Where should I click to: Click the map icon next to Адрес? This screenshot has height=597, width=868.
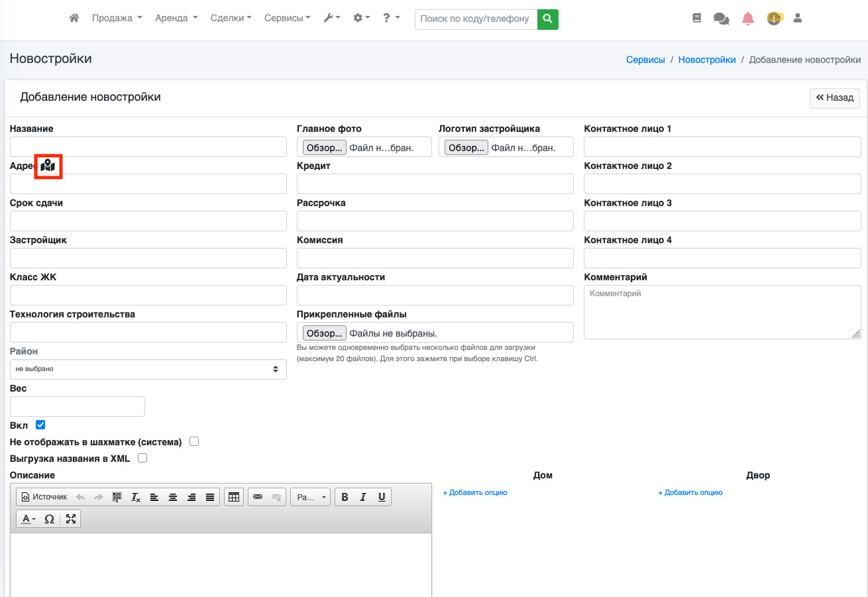[48, 166]
